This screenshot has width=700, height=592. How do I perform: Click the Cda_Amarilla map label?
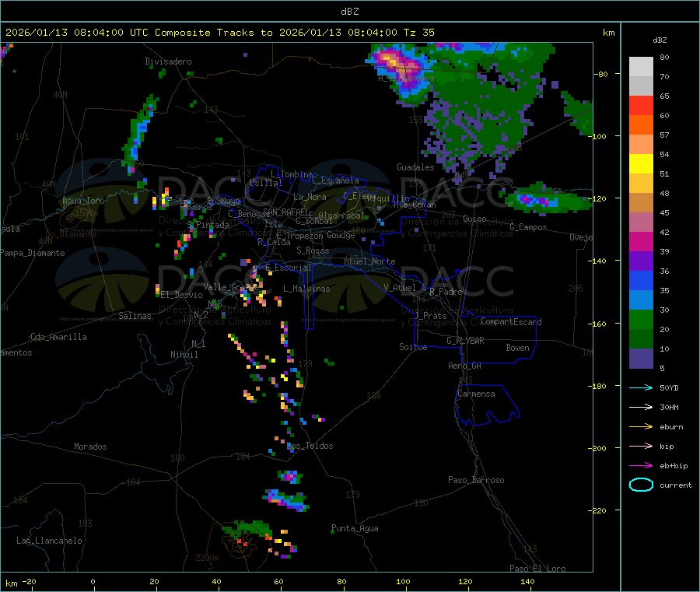[x=58, y=337]
